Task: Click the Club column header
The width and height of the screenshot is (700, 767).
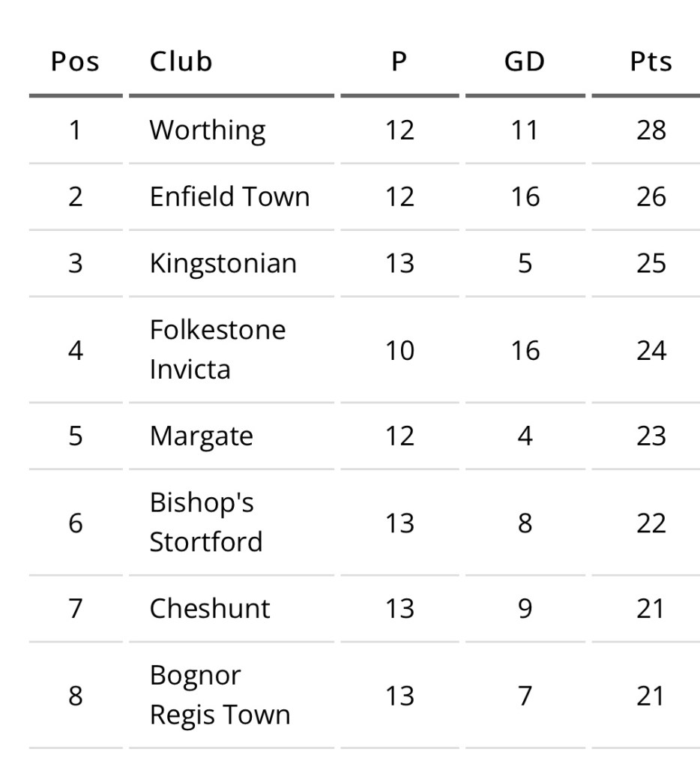Action: [x=181, y=61]
